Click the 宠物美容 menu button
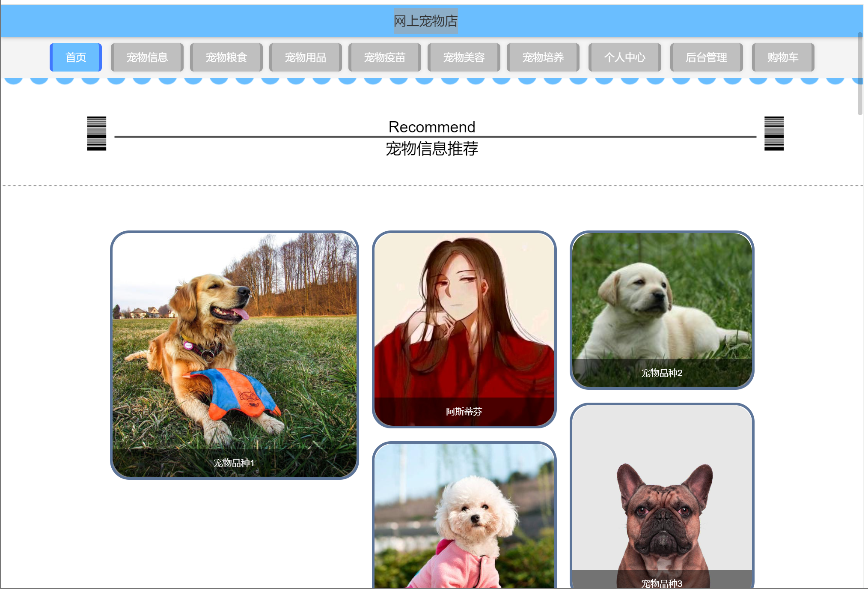 tap(464, 57)
